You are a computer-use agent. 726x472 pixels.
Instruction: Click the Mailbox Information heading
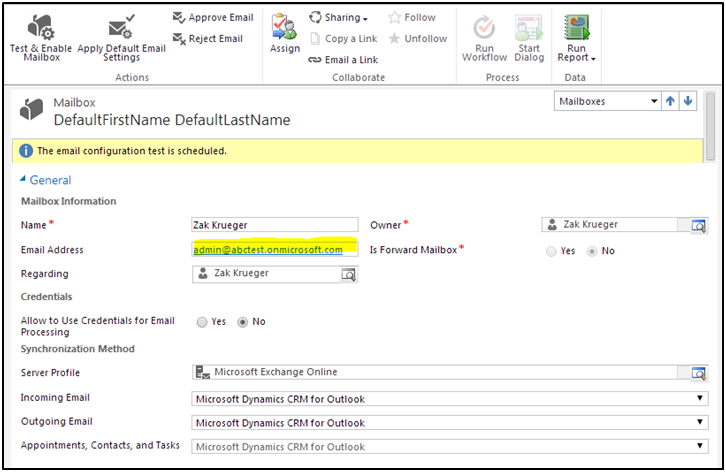69,201
